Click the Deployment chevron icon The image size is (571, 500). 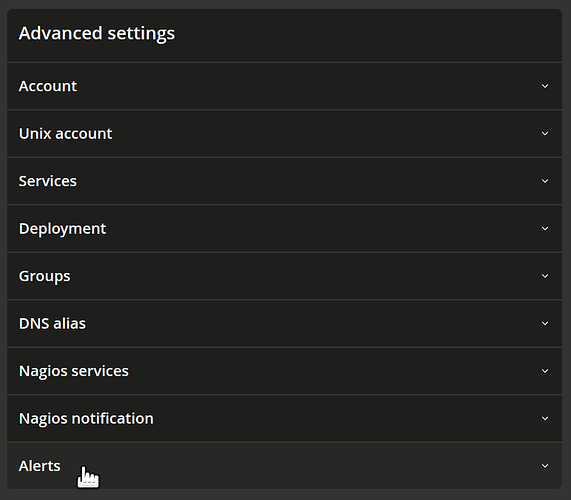(x=545, y=229)
